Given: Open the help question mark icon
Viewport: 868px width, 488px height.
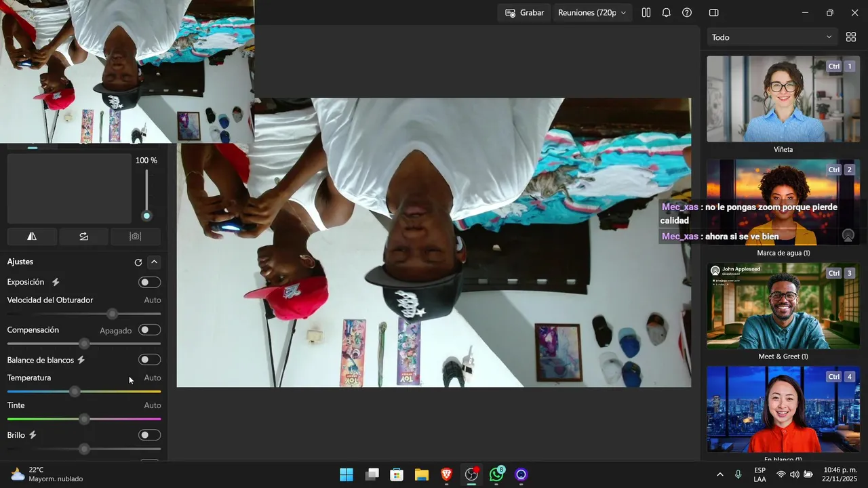Looking at the screenshot, I should point(687,13).
